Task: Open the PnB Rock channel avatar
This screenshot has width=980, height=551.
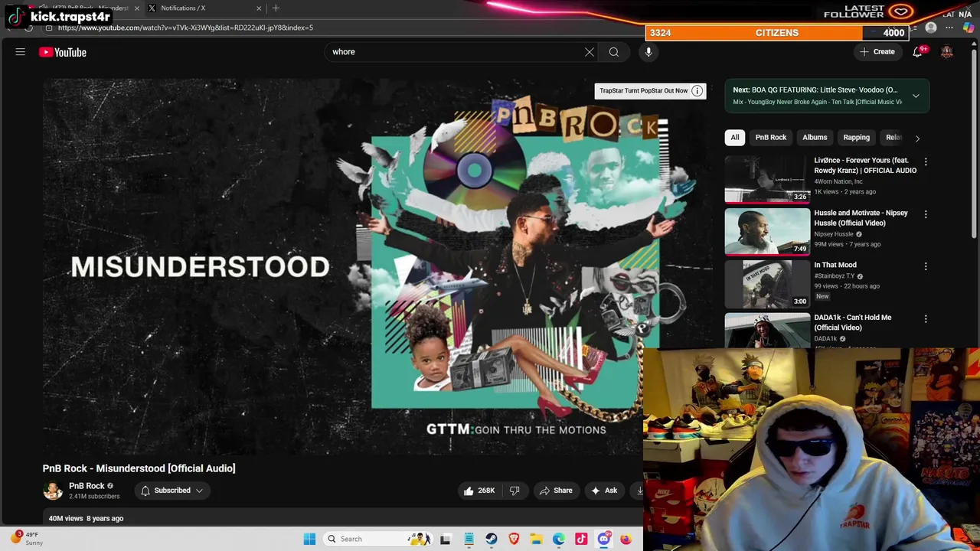Action: coord(53,491)
